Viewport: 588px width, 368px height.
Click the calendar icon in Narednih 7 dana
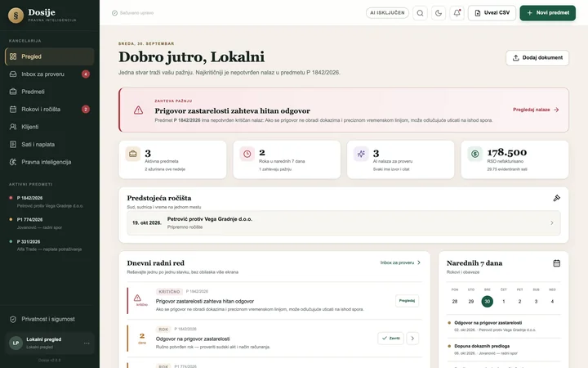556,263
